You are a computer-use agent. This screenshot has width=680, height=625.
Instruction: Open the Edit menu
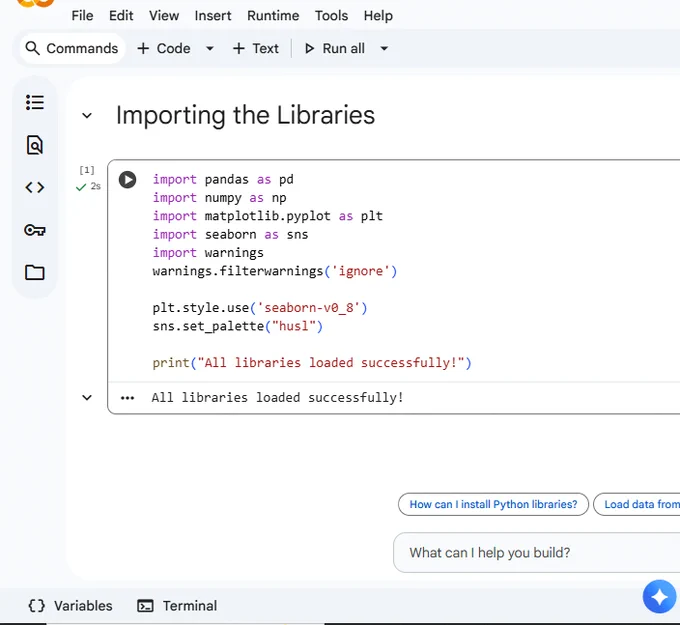(121, 16)
